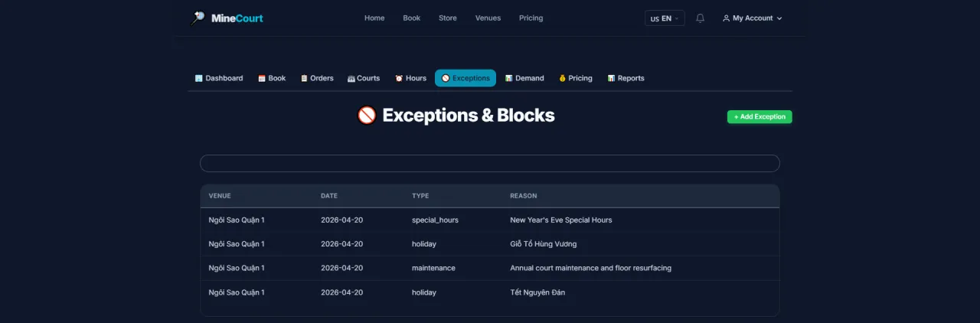Open Book in top navigation
The width and height of the screenshot is (980, 323).
(x=412, y=18)
